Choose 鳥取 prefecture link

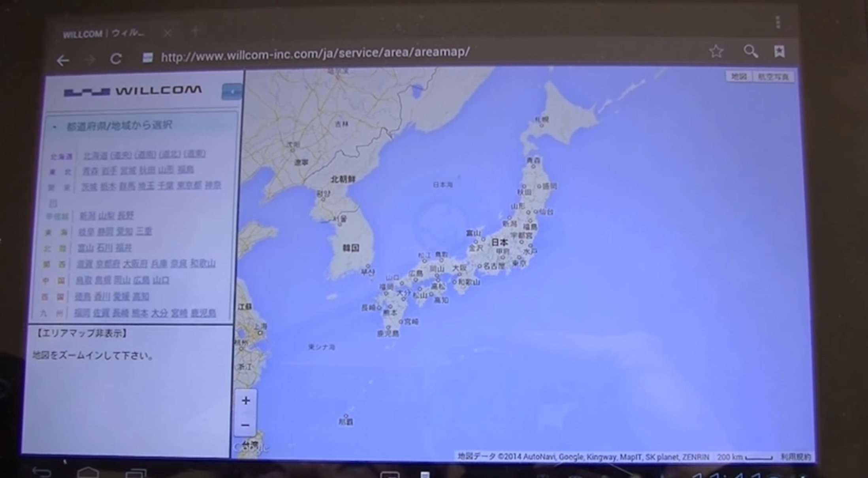pos(84,281)
